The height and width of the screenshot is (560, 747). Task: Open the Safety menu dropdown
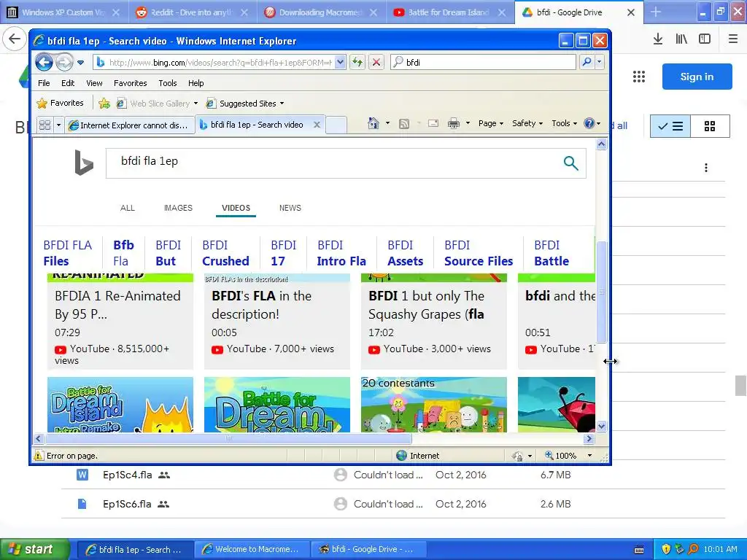click(x=527, y=123)
